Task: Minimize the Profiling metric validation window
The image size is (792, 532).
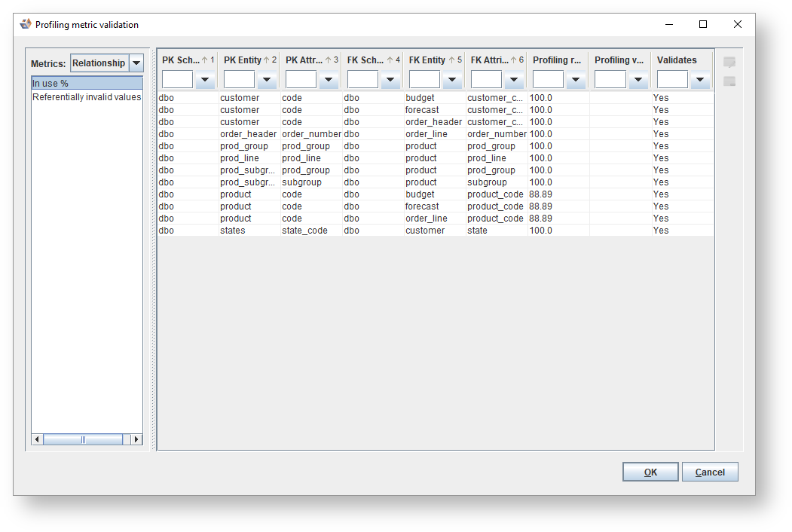Action: tap(669, 24)
